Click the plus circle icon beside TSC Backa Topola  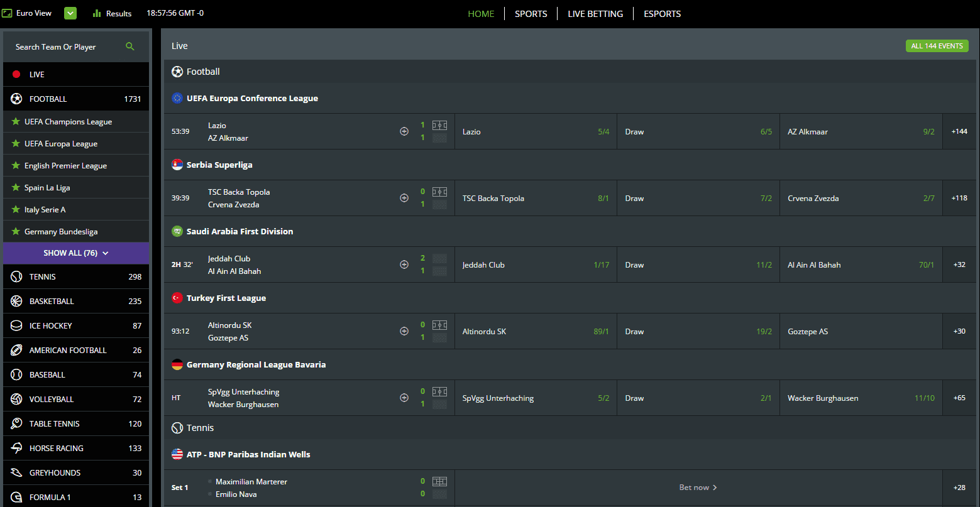click(404, 198)
